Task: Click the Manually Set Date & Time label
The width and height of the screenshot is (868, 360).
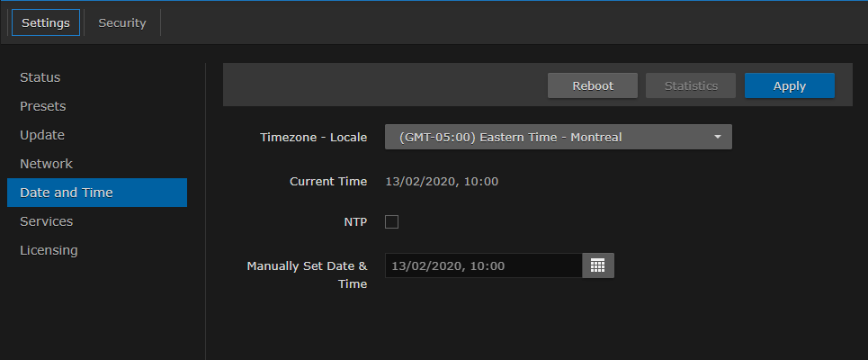Action: tap(308, 274)
